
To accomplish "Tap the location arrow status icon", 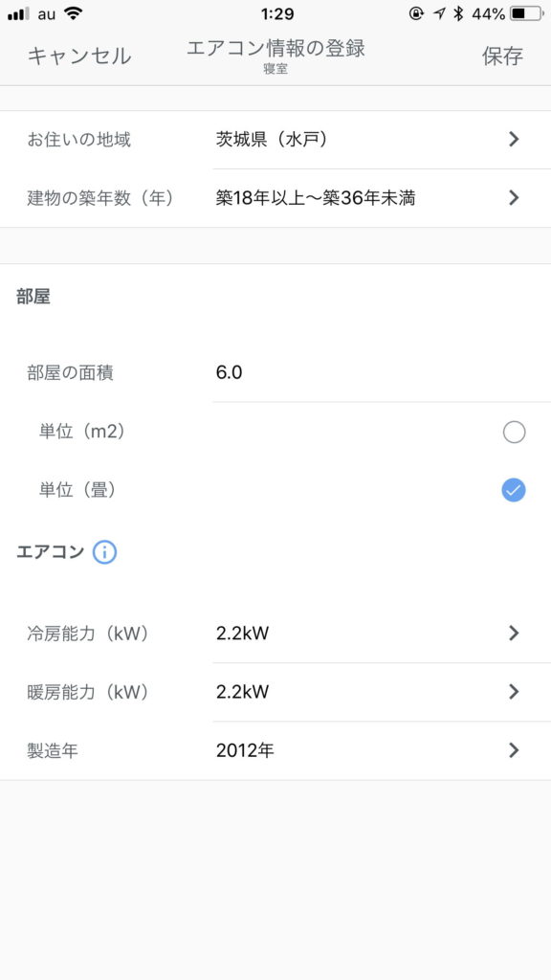I will tap(439, 13).
